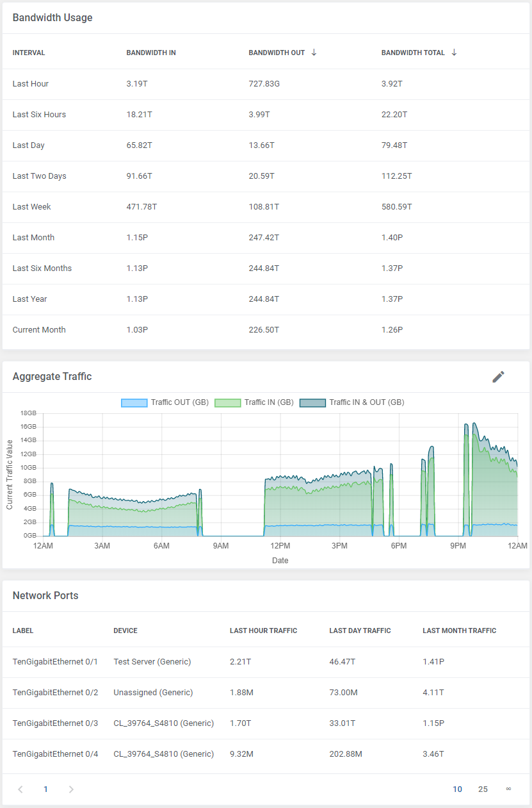Sort by Bandwidth Total arrow icon
The height and width of the screenshot is (808, 532).
(454, 53)
